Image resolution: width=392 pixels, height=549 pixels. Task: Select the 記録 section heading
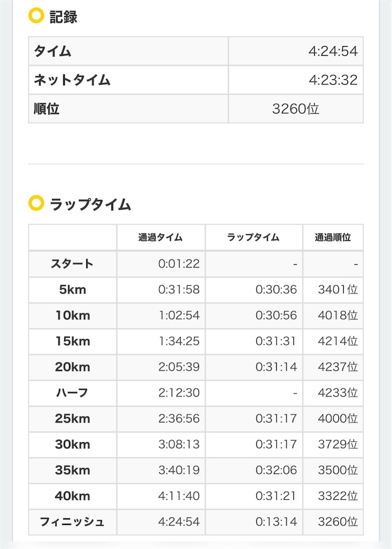click(x=63, y=17)
